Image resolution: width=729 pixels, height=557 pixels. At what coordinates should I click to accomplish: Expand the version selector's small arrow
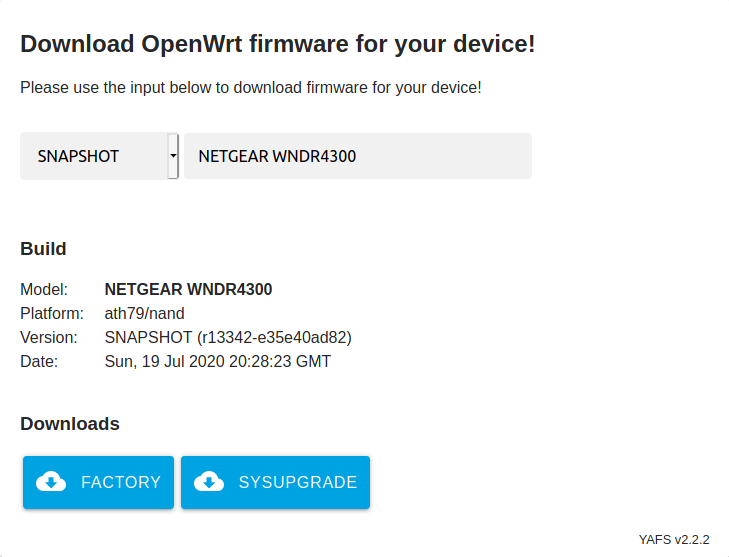(x=173, y=156)
